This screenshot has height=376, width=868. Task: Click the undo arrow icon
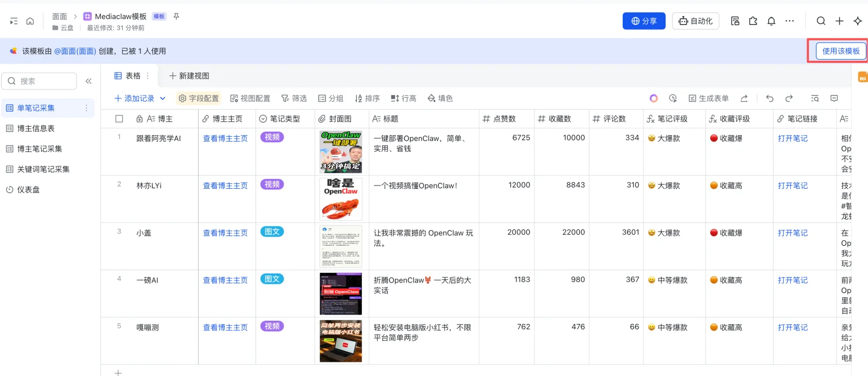click(769, 98)
